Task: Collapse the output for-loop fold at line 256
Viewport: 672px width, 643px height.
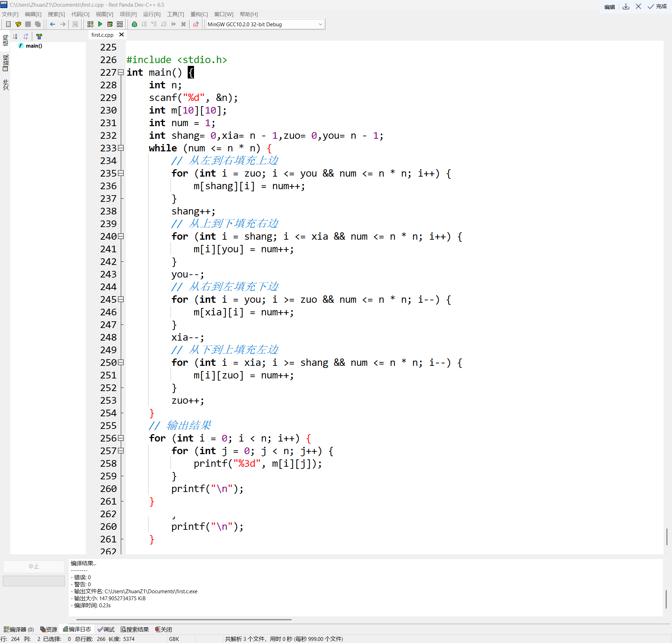Action: 121,438
